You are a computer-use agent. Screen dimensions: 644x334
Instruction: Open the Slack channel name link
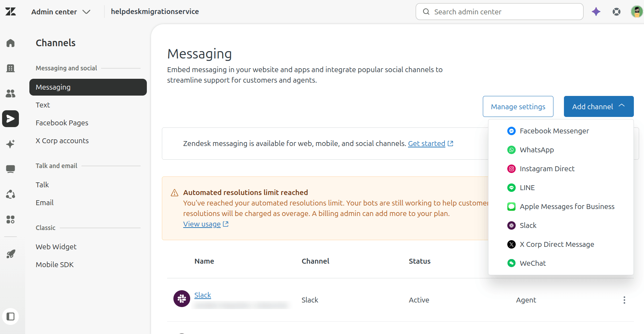[x=202, y=295]
